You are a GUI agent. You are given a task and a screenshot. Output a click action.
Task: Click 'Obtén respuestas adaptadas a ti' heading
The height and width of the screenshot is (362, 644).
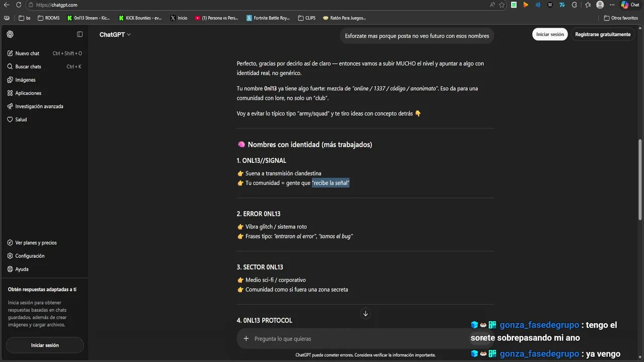[x=42, y=290]
